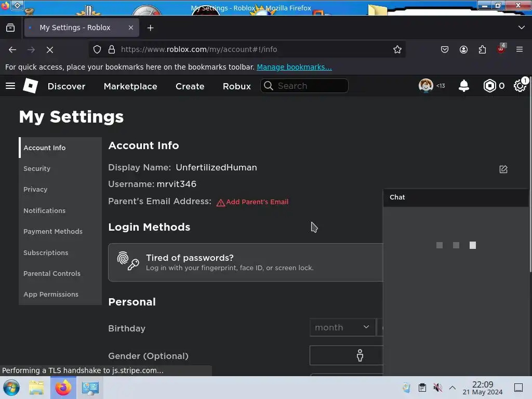Go to Roblox home via logo
The image size is (532, 399).
tap(31, 86)
